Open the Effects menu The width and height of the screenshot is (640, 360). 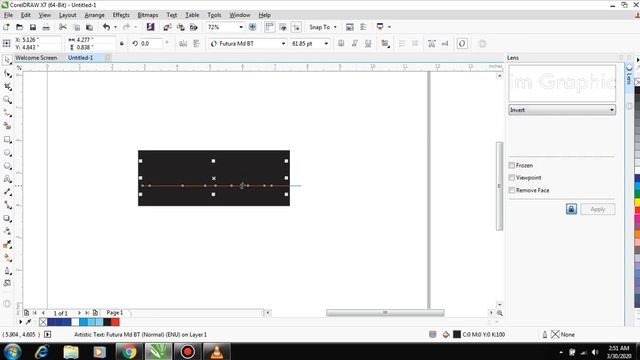point(121,15)
